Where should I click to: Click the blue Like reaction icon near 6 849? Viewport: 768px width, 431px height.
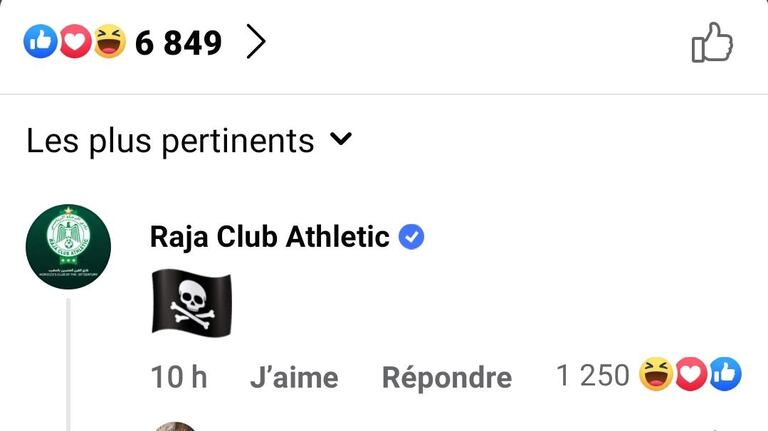[41, 42]
